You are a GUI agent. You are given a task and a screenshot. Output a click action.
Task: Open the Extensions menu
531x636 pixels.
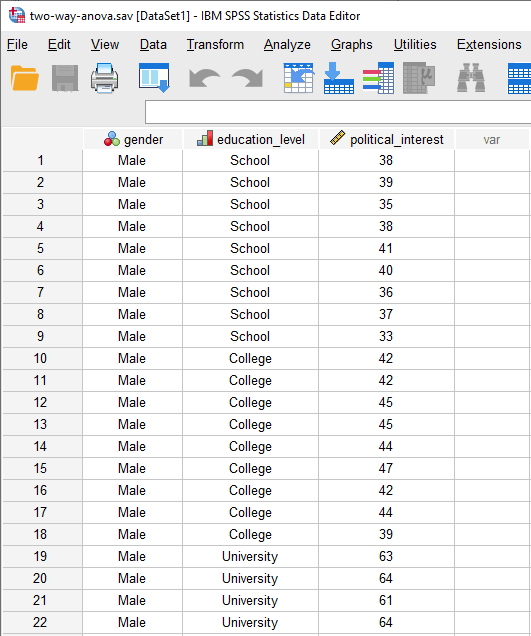tap(489, 44)
